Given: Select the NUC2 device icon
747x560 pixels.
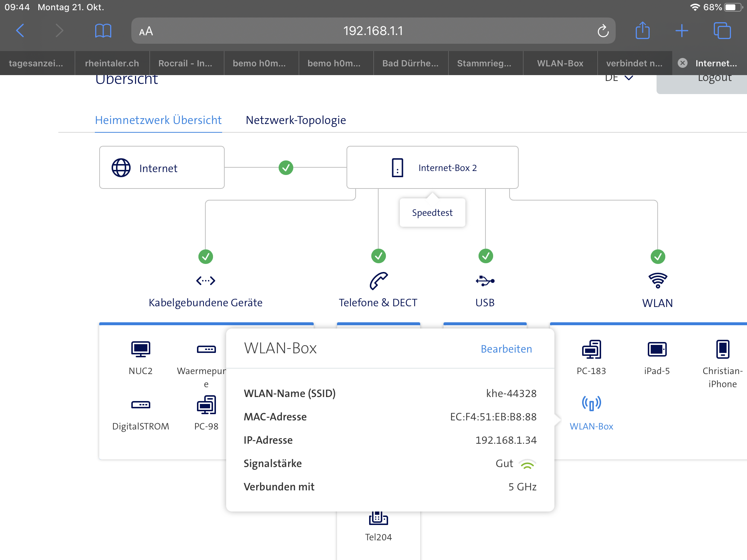Looking at the screenshot, I should [x=140, y=349].
